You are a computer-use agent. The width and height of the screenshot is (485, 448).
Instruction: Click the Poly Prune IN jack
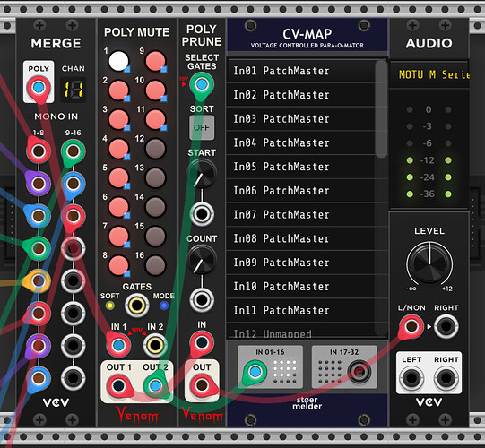(x=202, y=342)
